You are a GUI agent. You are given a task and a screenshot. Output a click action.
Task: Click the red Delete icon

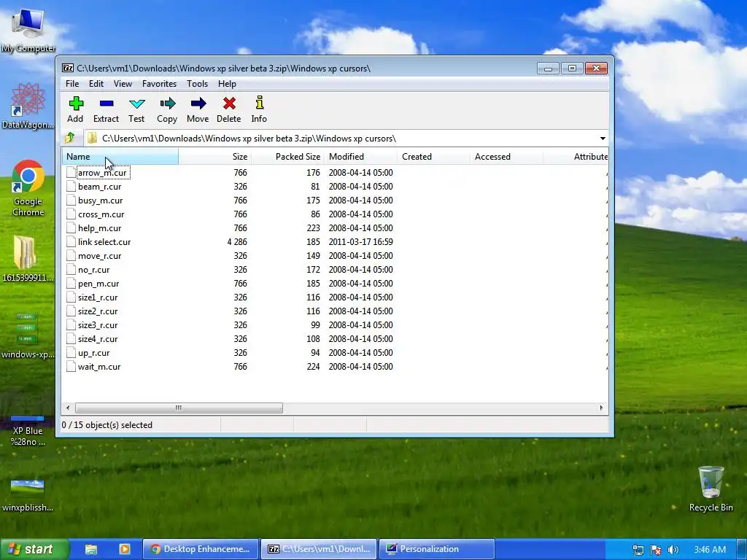(x=229, y=104)
